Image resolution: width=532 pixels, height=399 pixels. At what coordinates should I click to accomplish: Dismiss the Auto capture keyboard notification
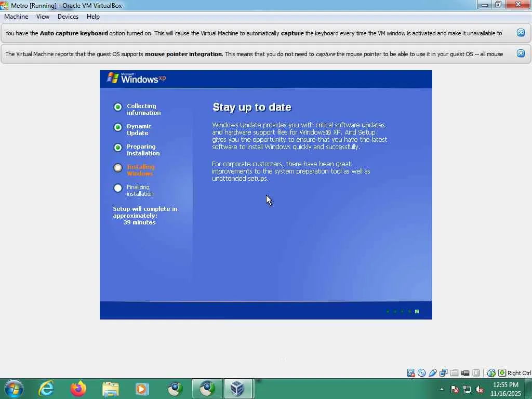pyautogui.click(x=521, y=33)
